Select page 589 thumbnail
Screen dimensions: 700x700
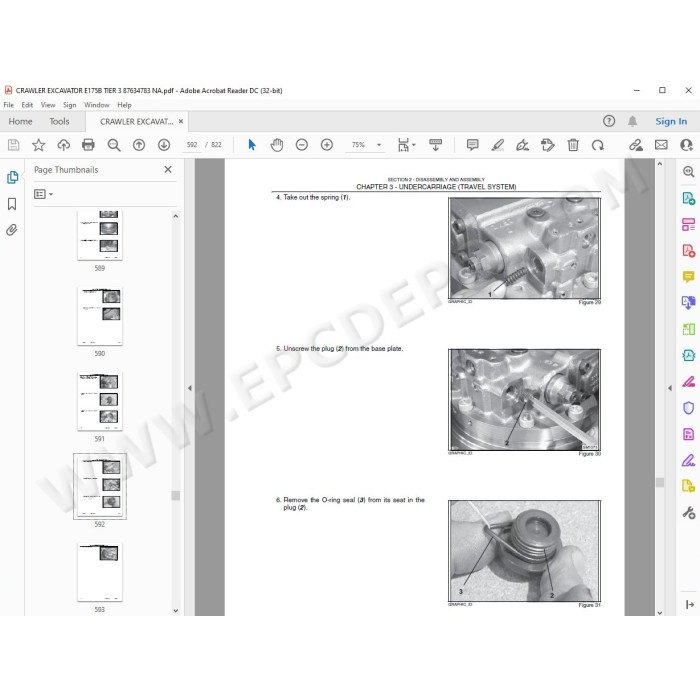click(100, 235)
